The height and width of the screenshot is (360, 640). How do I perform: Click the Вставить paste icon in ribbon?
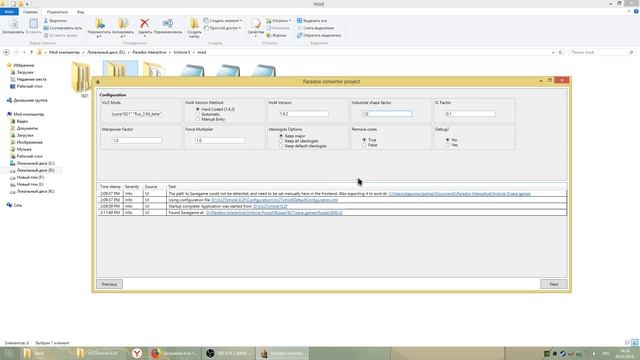point(33,24)
